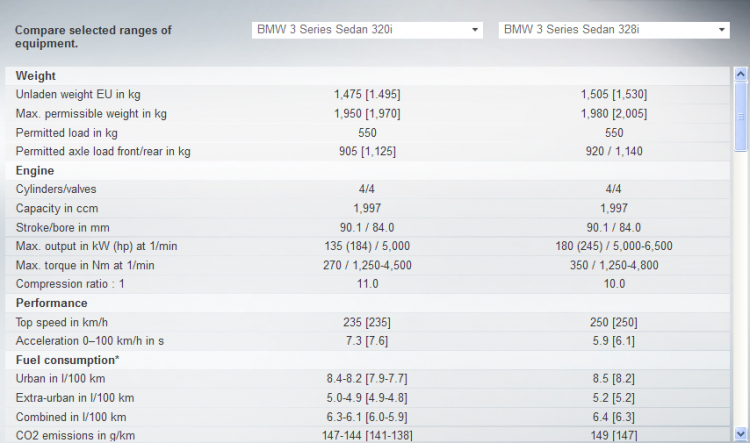Open the BMW 3 Series Sedan 320i dropdown
Viewport: 750px width, 443px height.
(367, 30)
